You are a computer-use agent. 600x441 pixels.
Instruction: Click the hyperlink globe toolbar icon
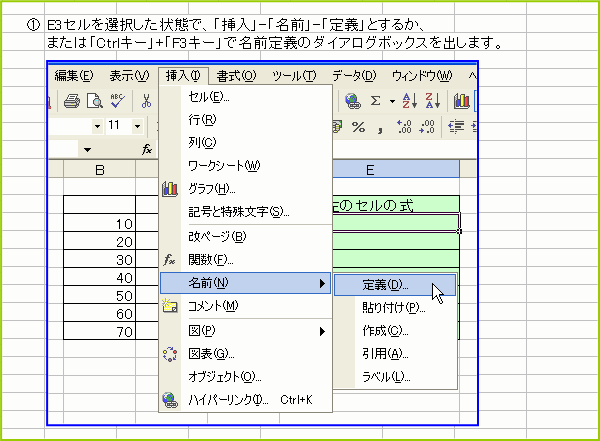click(x=352, y=101)
